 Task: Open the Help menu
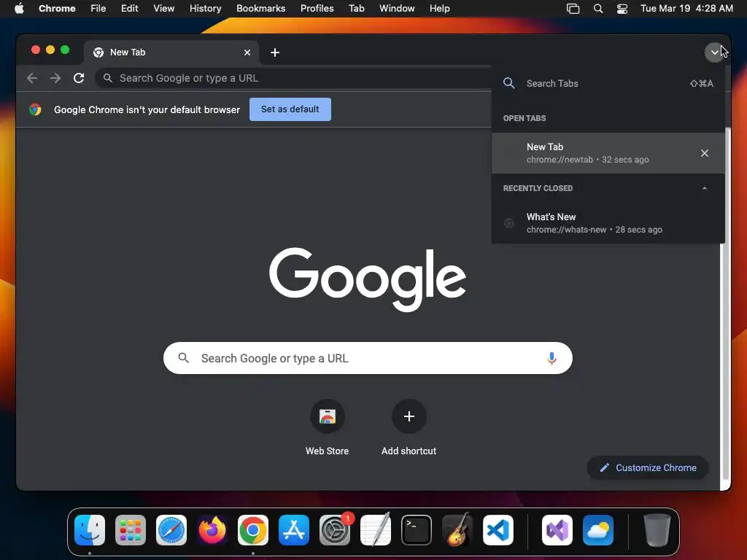439,8
